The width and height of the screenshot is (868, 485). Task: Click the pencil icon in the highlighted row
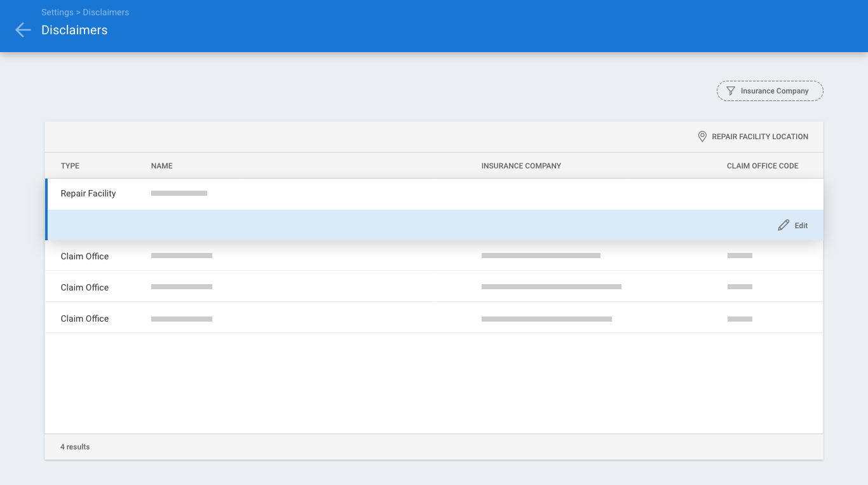(783, 226)
